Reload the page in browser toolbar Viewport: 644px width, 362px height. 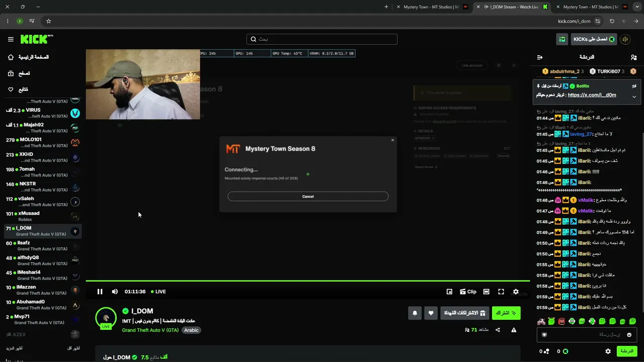click(612, 21)
